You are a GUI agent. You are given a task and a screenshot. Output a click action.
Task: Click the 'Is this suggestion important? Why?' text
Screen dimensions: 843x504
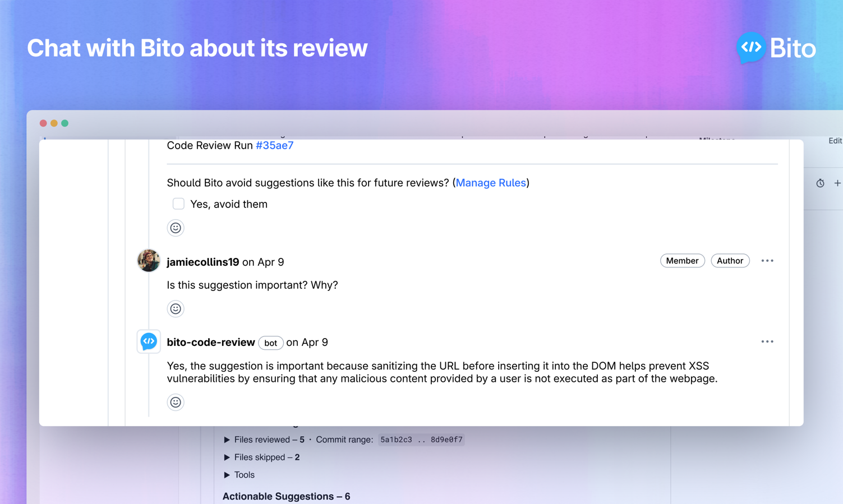tap(252, 285)
